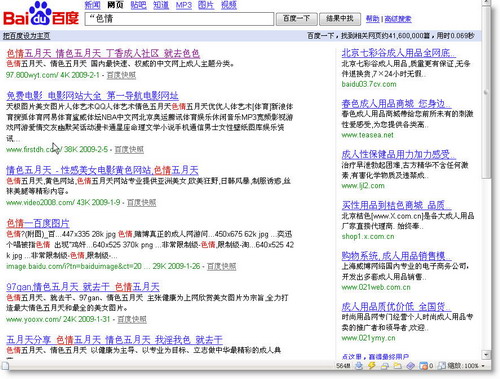The height and width of the screenshot is (379, 500).
Task: Open 百度快照 for image.baidu.com result
Action: [x=221, y=266]
